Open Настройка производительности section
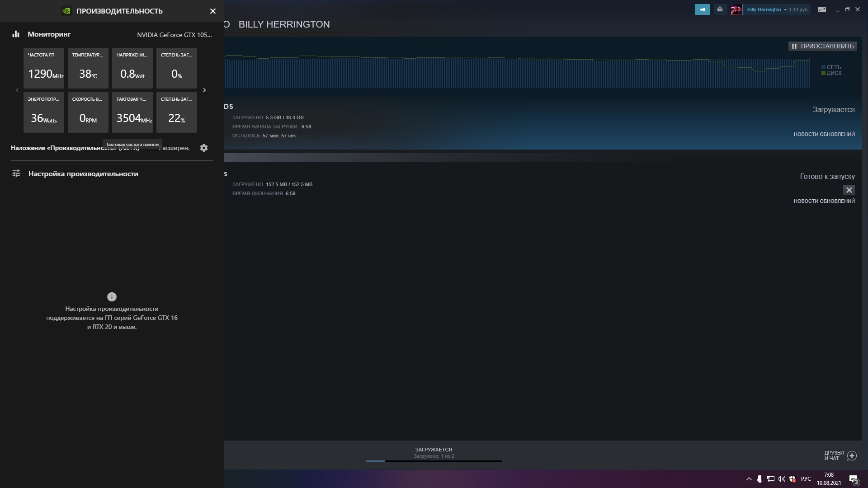This screenshot has width=868, height=488. pyautogui.click(x=83, y=174)
